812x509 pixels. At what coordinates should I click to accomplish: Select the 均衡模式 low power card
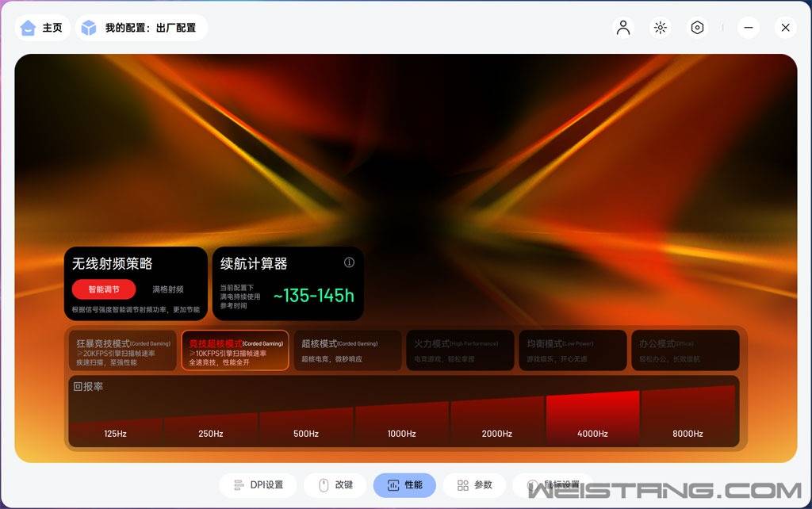click(572, 350)
